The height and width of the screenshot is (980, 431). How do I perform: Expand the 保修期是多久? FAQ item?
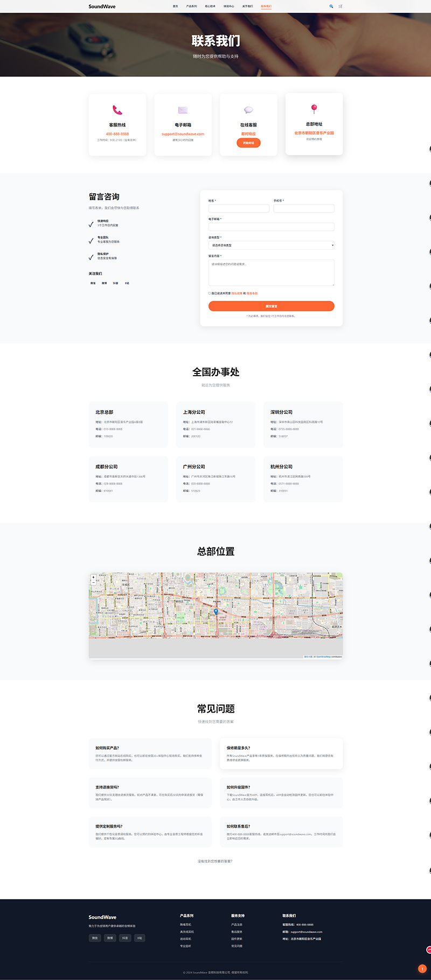pyautogui.click(x=281, y=748)
